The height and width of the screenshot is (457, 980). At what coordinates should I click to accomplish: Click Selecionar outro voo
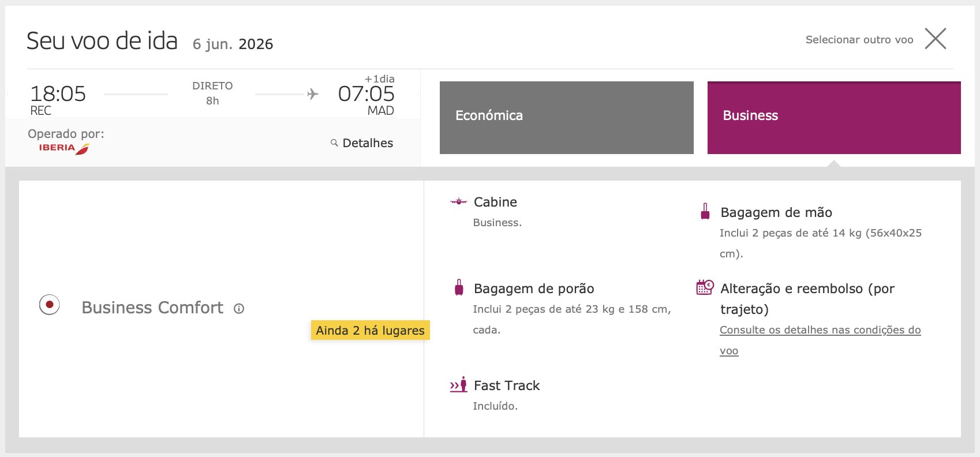click(x=859, y=40)
